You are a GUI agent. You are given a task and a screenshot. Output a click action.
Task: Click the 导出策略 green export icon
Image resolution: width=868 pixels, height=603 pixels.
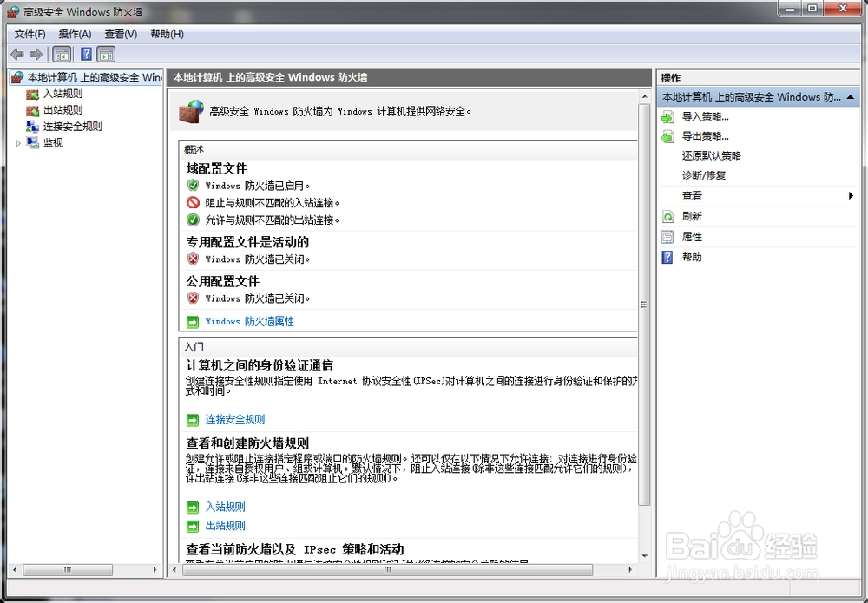667,136
